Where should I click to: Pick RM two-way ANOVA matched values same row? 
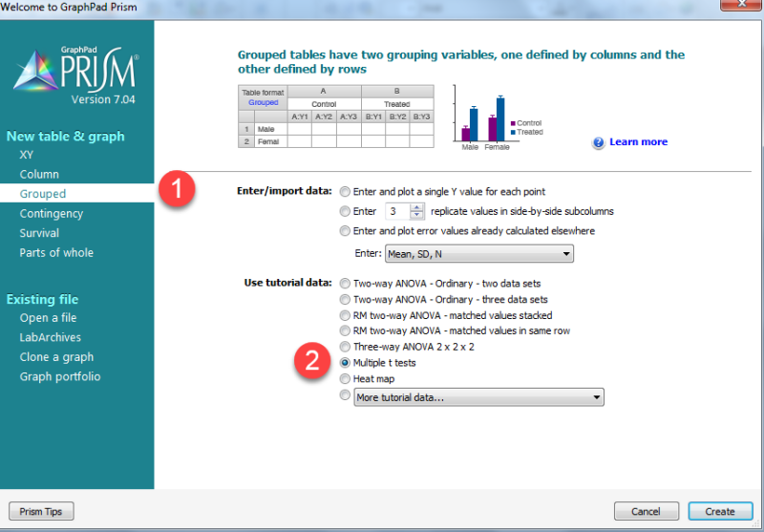(x=345, y=330)
